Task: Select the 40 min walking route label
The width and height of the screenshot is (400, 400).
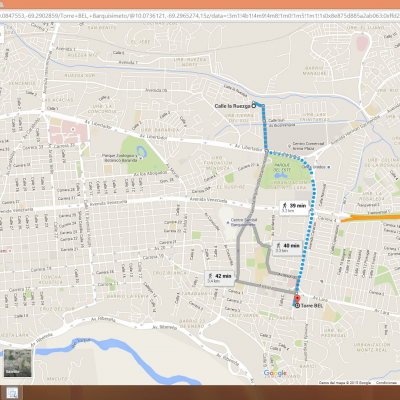Action: [x=287, y=248]
